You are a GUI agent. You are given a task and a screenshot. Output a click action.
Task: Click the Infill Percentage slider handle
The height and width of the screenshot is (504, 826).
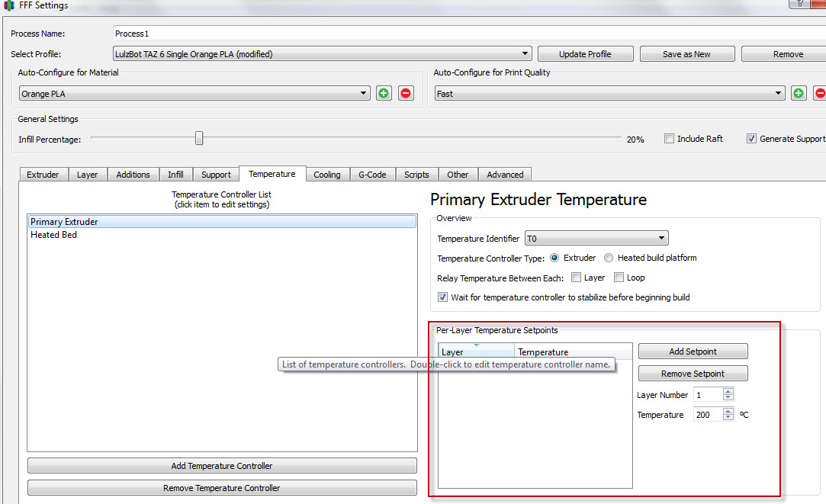click(199, 138)
